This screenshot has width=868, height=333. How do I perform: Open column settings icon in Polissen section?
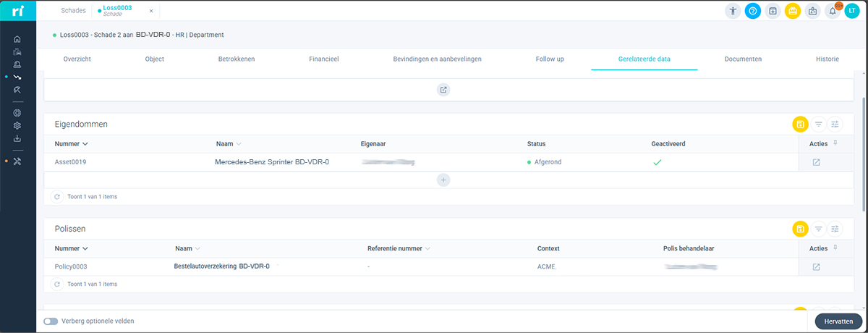click(x=835, y=229)
